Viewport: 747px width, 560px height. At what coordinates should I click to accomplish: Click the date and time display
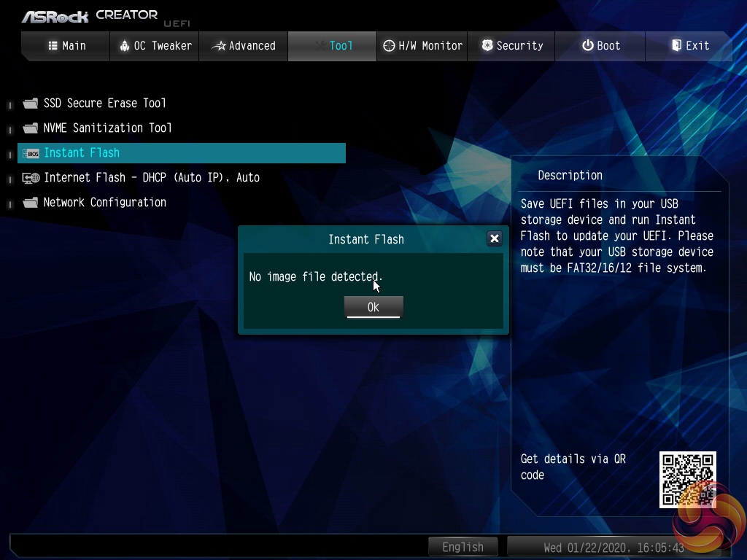coord(614,548)
